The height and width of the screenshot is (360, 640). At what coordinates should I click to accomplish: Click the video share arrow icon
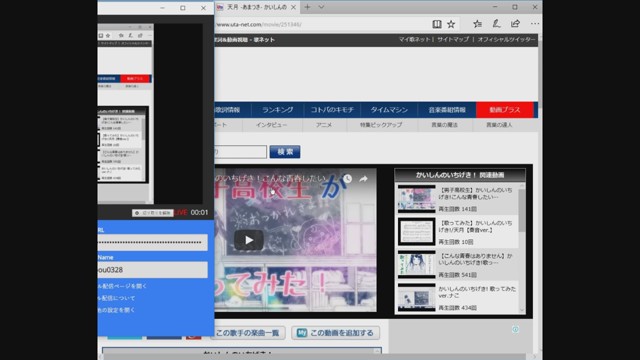pos(363,179)
